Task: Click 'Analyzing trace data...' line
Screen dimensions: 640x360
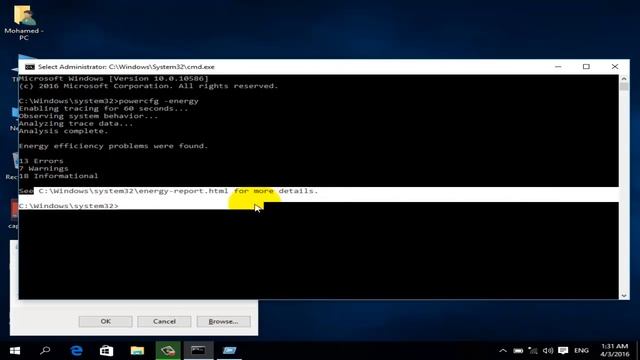Action: (x=76, y=123)
